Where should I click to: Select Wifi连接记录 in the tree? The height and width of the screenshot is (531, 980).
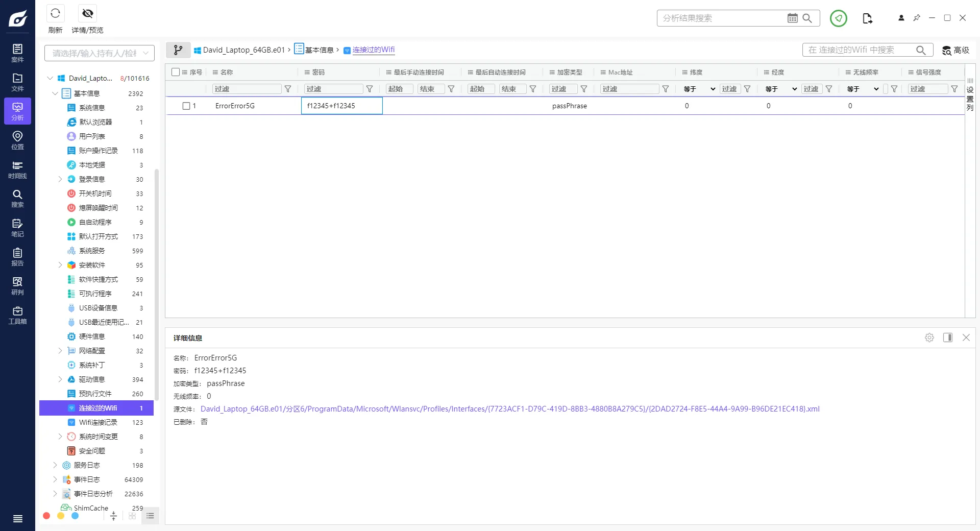pos(98,422)
